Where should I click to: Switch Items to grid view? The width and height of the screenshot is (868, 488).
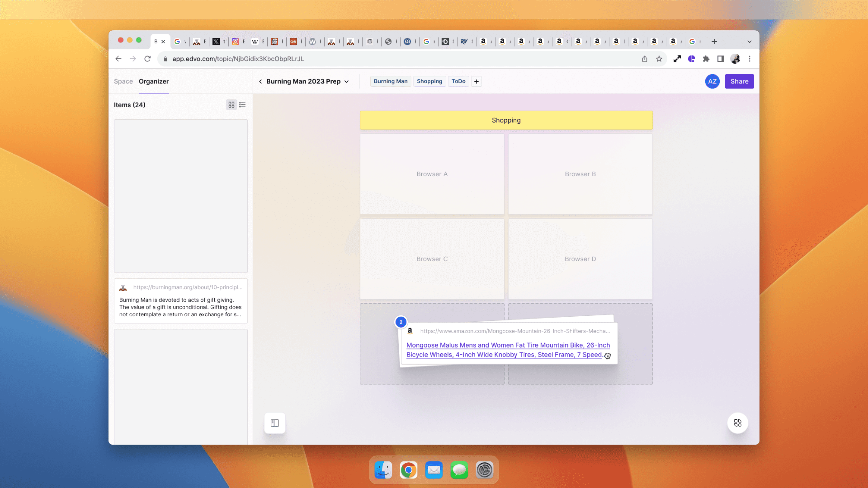click(231, 105)
